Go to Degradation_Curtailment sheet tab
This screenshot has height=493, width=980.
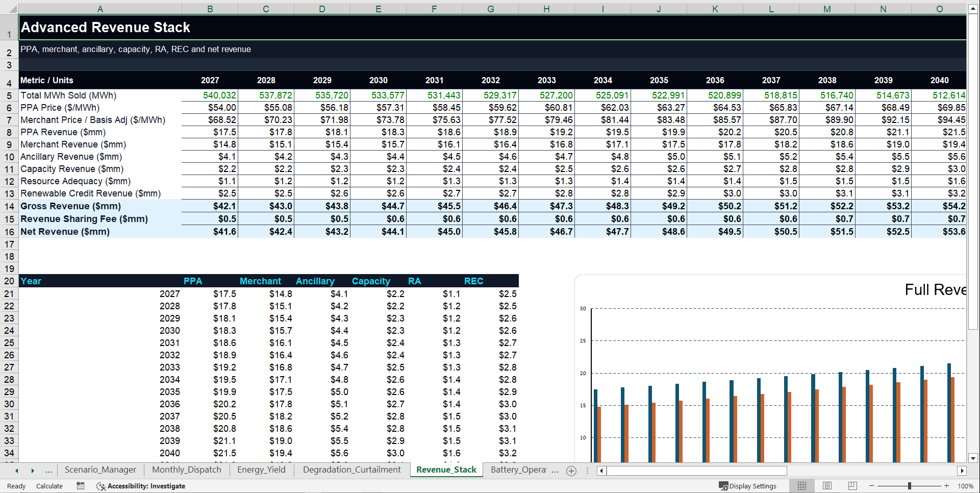(x=352, y=470)
